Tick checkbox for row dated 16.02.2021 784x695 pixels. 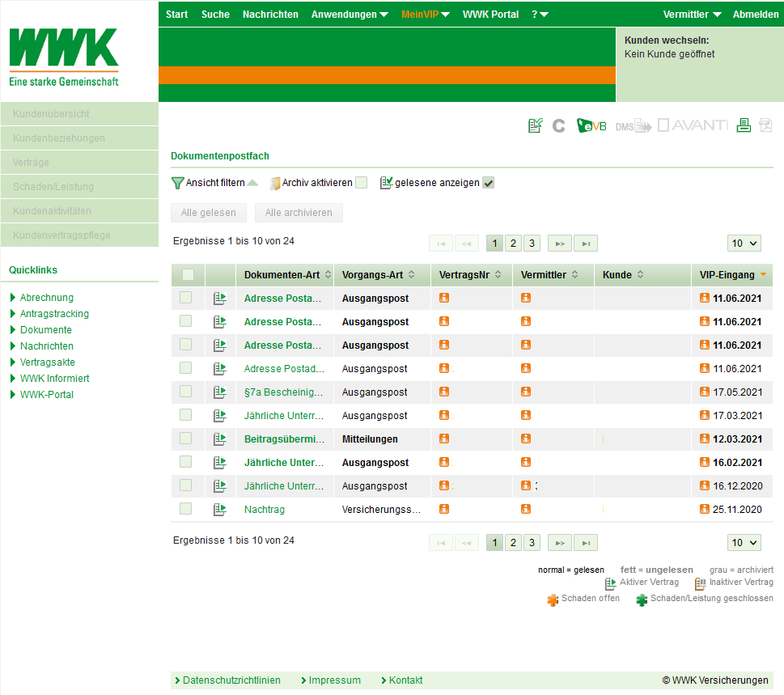coord(185,462)
